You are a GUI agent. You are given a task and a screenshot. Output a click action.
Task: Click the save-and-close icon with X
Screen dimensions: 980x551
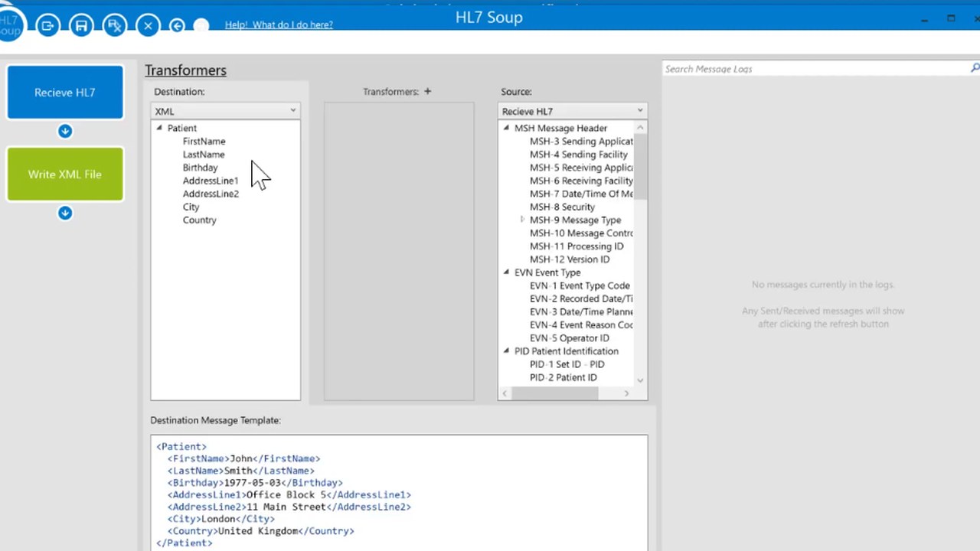[x=115, y=25]
